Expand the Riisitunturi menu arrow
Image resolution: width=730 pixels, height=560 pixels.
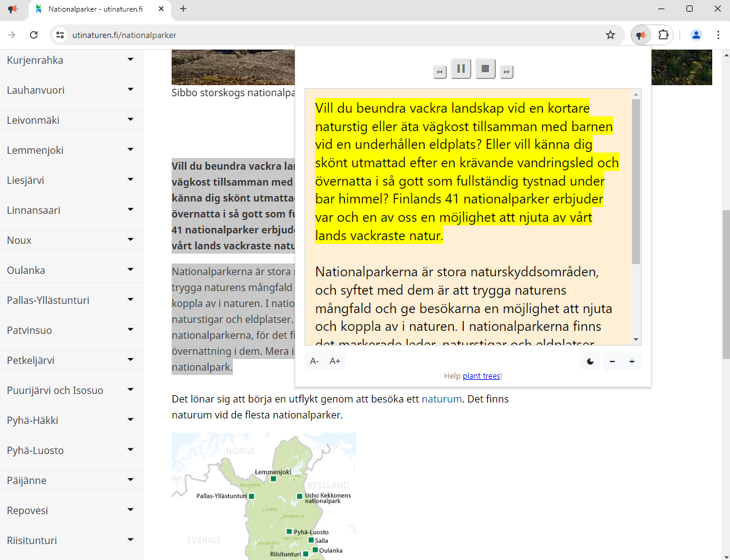(x=131, y=540)
